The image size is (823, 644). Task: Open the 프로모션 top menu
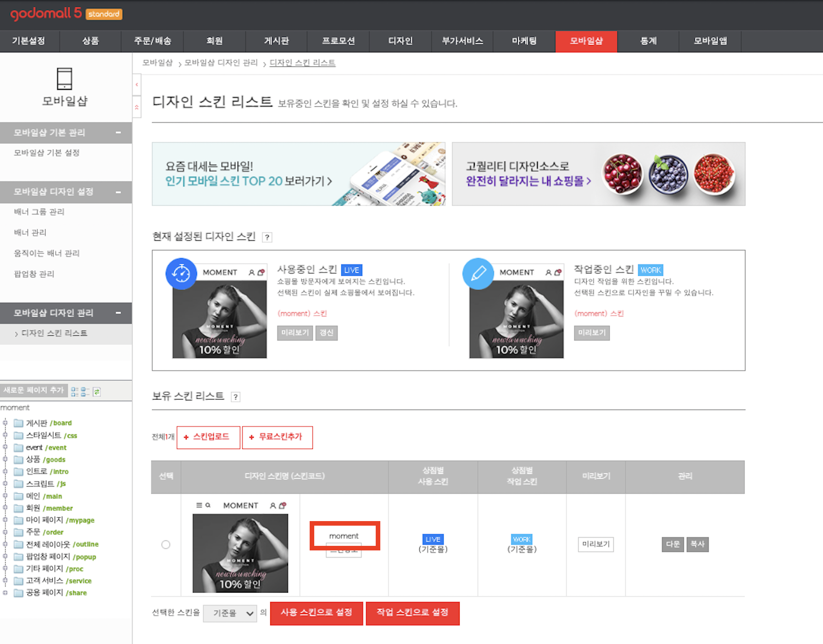338,41
